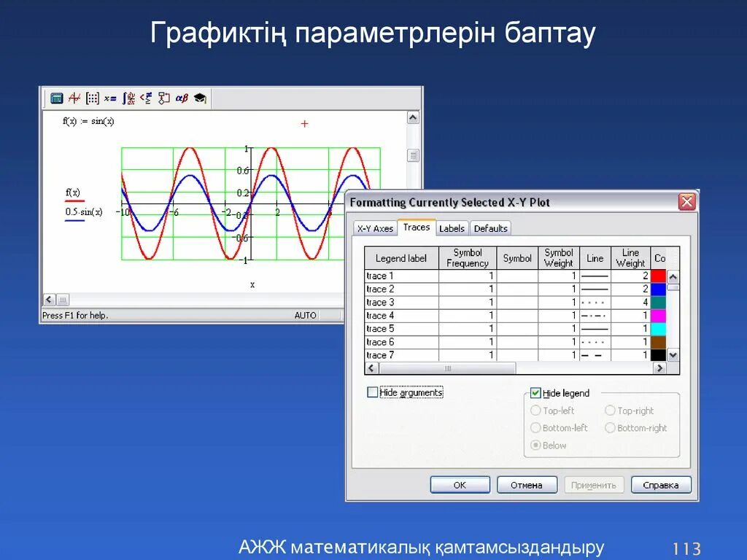
Task: Open the Line style cell of trace 2
Action: (x=595, y=289)
